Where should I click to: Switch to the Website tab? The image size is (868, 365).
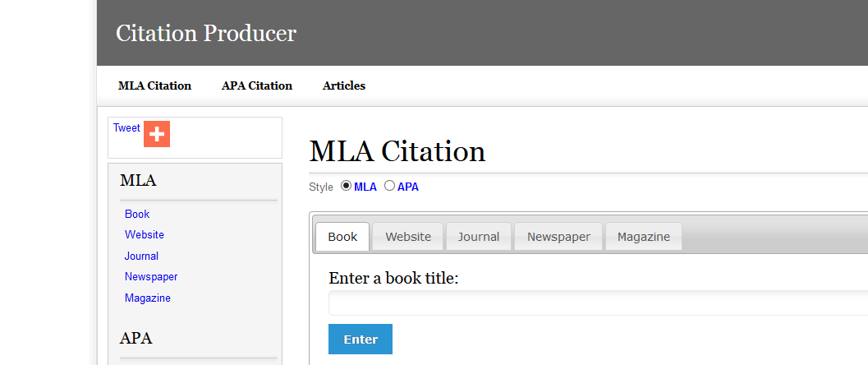point(408,237)
